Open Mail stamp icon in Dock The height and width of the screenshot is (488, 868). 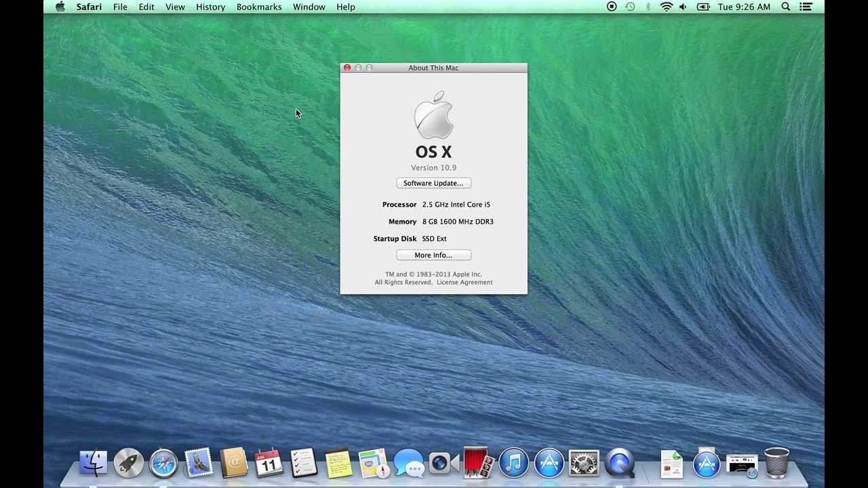pyautogui.click(x=199, y=464)
